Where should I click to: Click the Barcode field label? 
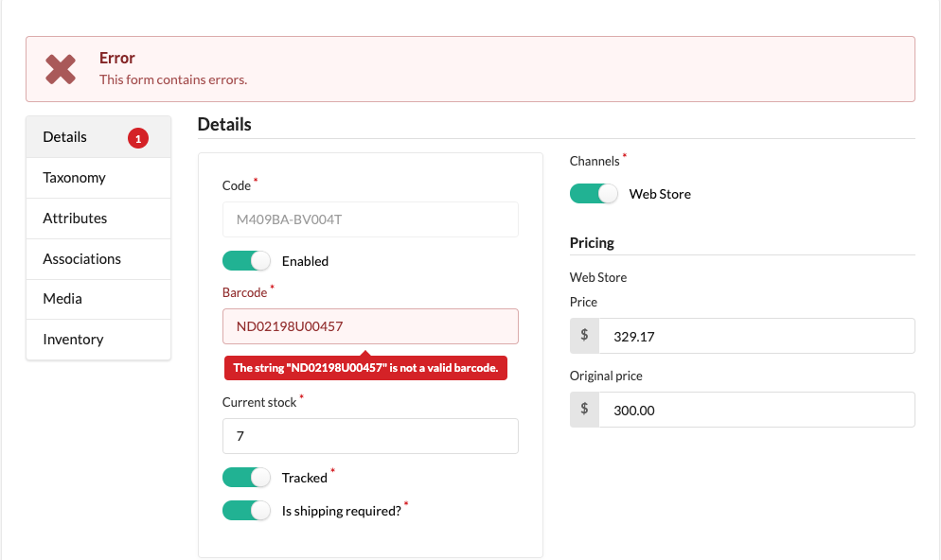(x=245, y=292)
